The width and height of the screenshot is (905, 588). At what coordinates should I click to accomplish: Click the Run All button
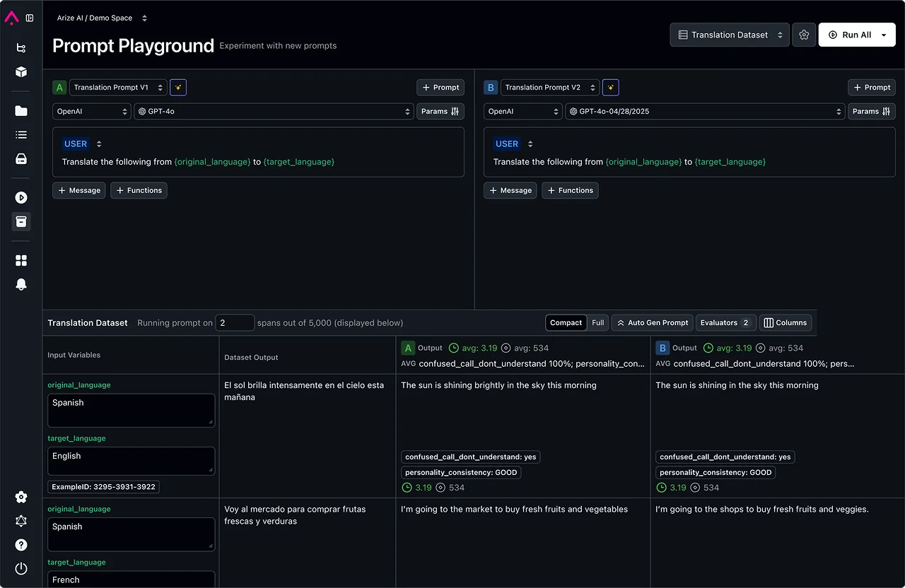click(x=852, y=34)
